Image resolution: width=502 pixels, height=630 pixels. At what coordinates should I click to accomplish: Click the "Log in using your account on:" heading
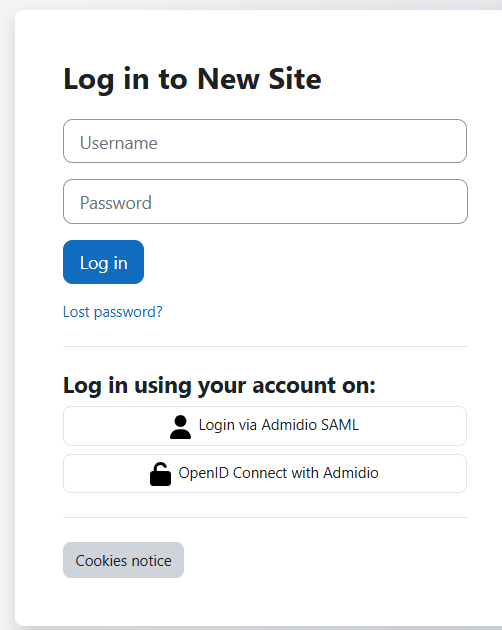pos(219,385)
